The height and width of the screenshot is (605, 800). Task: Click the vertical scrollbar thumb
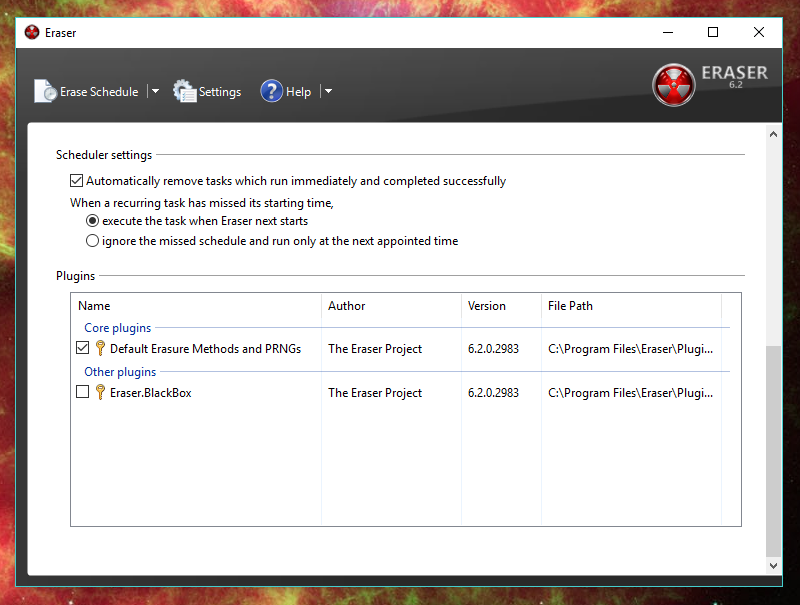(x=773, y=451)
